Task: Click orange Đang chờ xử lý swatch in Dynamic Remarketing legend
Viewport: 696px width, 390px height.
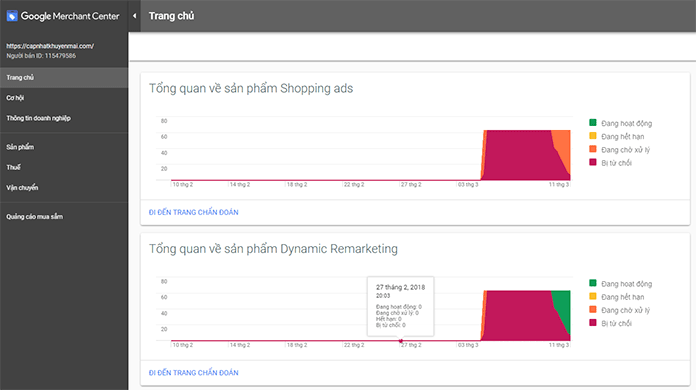Action: (593, 310)
